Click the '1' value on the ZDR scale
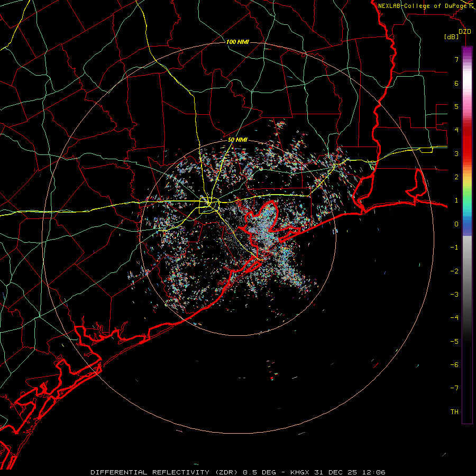476x476 pixels. pyautogui.click(x=456, y=200)
